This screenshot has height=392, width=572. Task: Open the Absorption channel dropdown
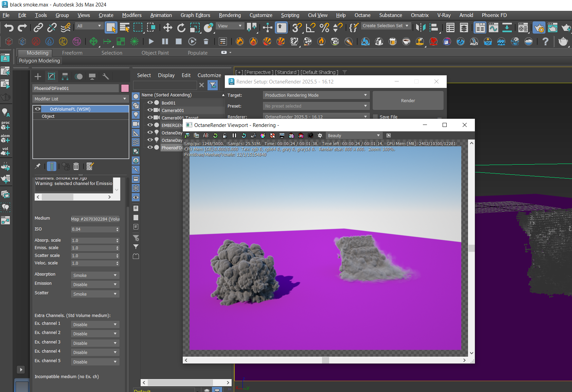click(95, 275)
